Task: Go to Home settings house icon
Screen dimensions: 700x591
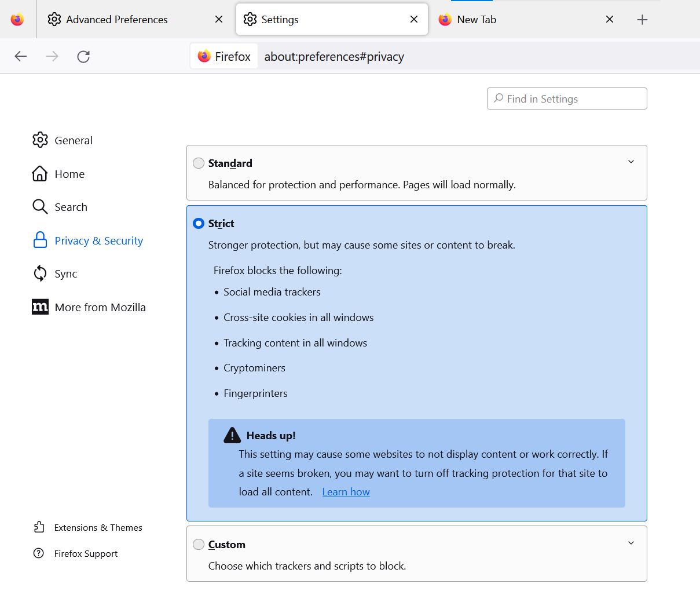Action: click(x=40, y=173)
